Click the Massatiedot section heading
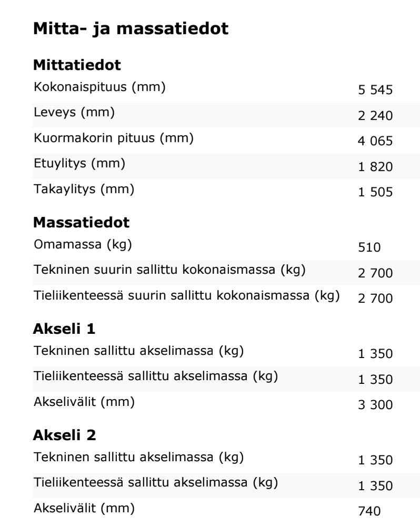 click(81, 222)
